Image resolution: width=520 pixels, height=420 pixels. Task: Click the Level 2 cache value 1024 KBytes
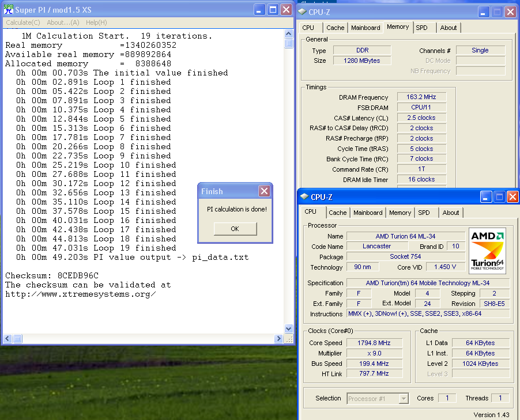[481, 364]
